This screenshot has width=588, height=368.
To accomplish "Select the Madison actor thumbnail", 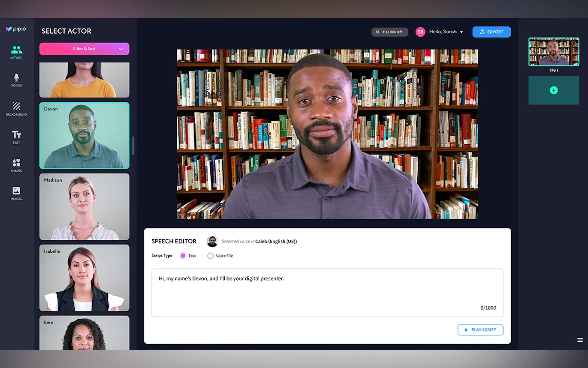I will tap(84, 207).
